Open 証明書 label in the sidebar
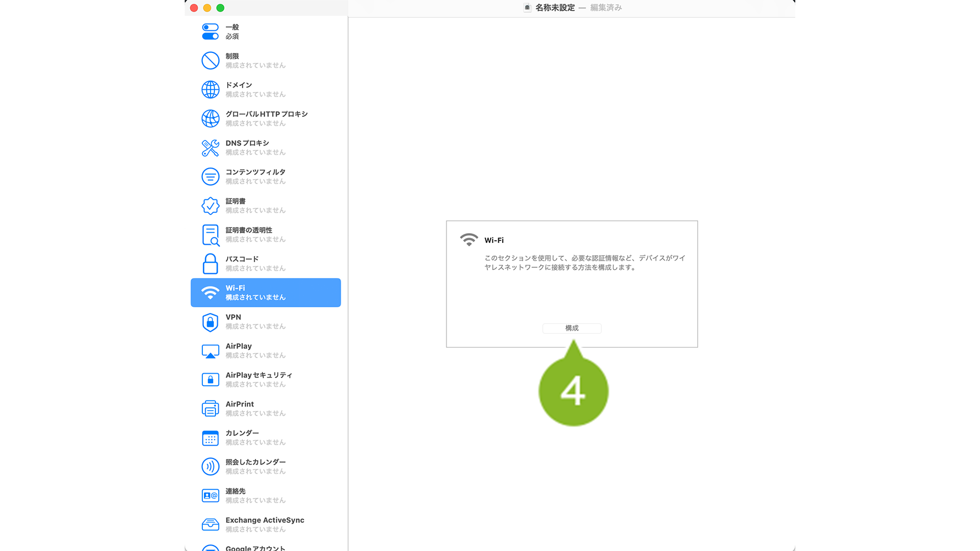The width and height of the screenshot is (980, 551). coord(235,201)
